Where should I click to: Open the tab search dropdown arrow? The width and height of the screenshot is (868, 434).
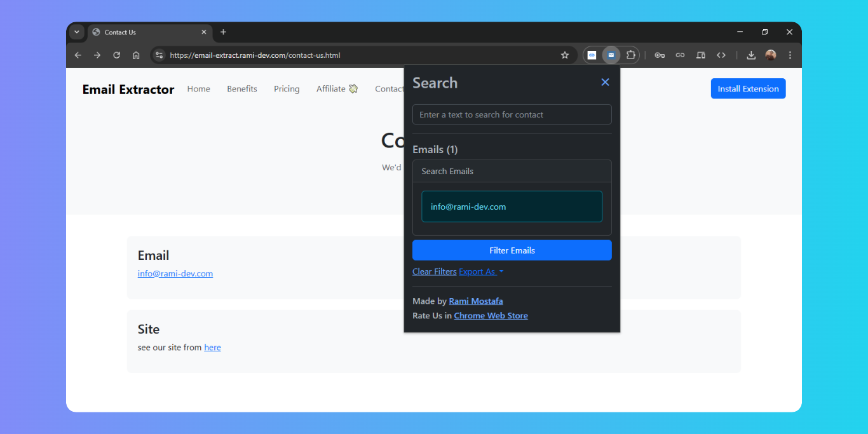pyautogui.click(x=77, y=32)
